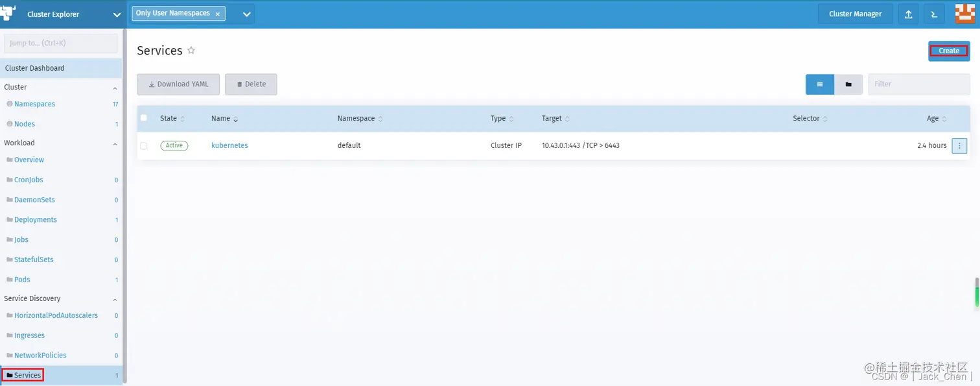Go to Namespaces in the sidebar

(35, 104)
